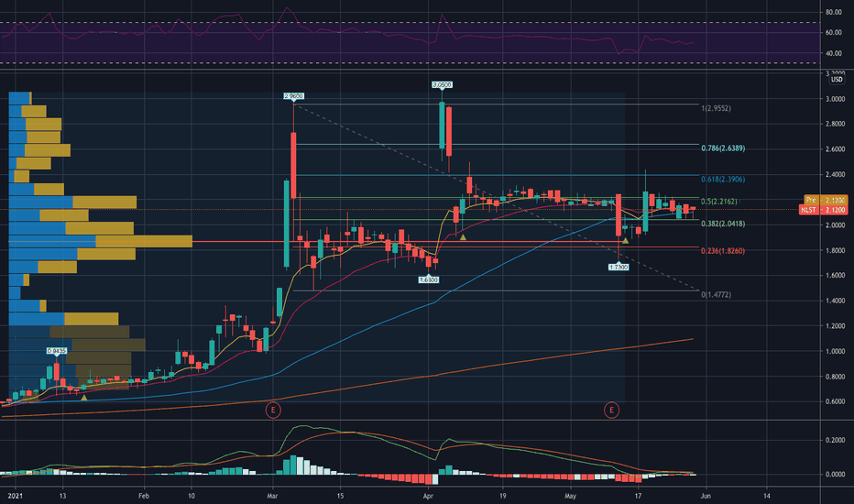Click the NLST last price tag

pos(823,210)
